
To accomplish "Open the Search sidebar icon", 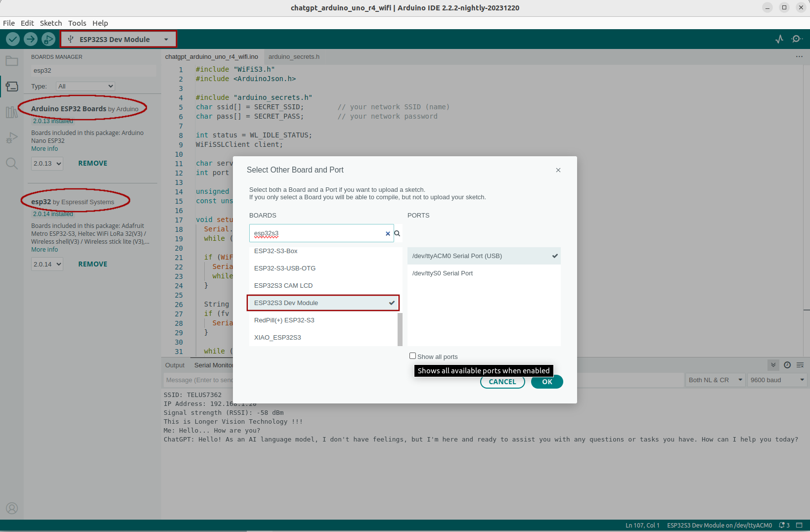I will [12, 164].
